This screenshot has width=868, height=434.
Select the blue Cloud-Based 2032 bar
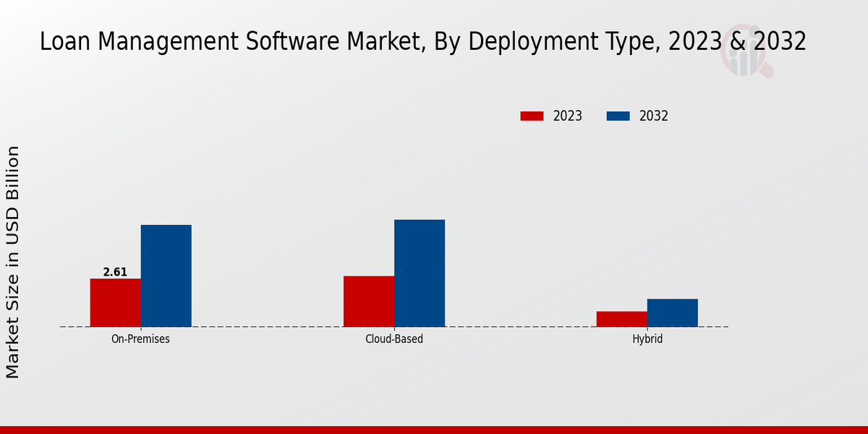click(x=420, y=273)
